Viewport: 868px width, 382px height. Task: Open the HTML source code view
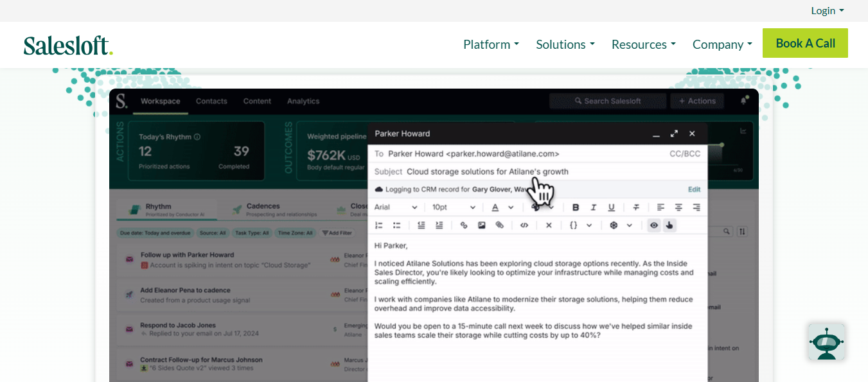click(524, 225)
